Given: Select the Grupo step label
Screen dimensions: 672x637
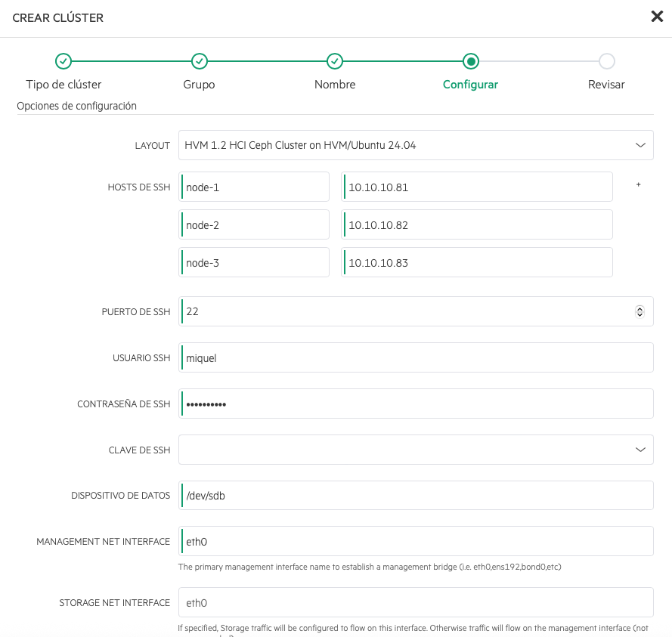Looking at the screenshot, I should pos(199,84).
